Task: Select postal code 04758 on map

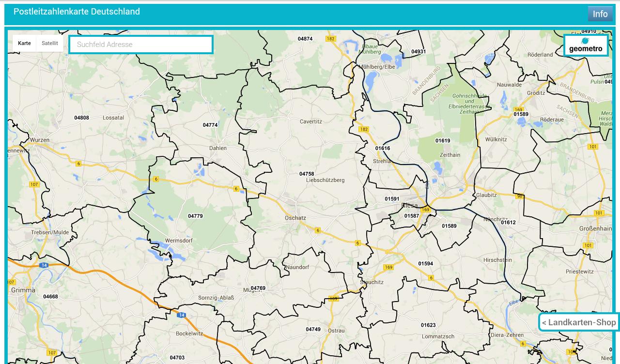Action: pyautogui.click(x=307, y=174)
